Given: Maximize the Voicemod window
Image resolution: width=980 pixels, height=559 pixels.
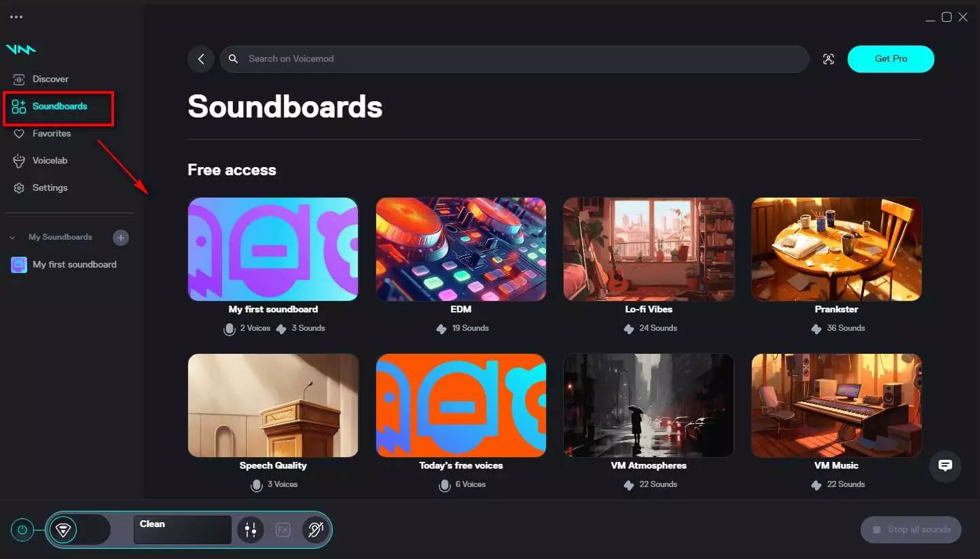Looking at the screenshot, I should [946, 17].
